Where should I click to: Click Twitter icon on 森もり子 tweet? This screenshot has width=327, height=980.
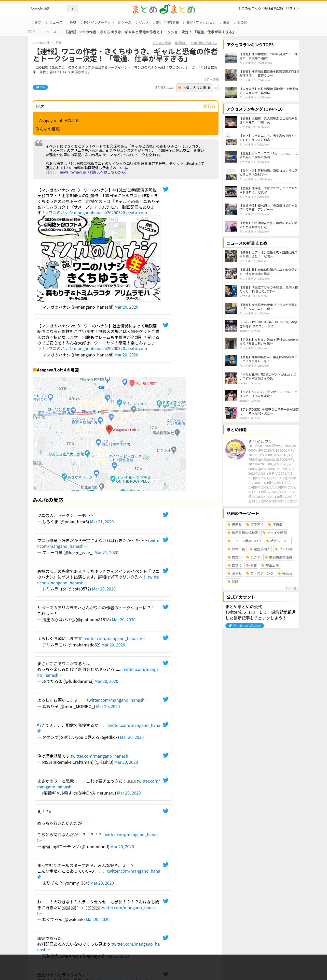pyautogui.click(x=166, y=699)
